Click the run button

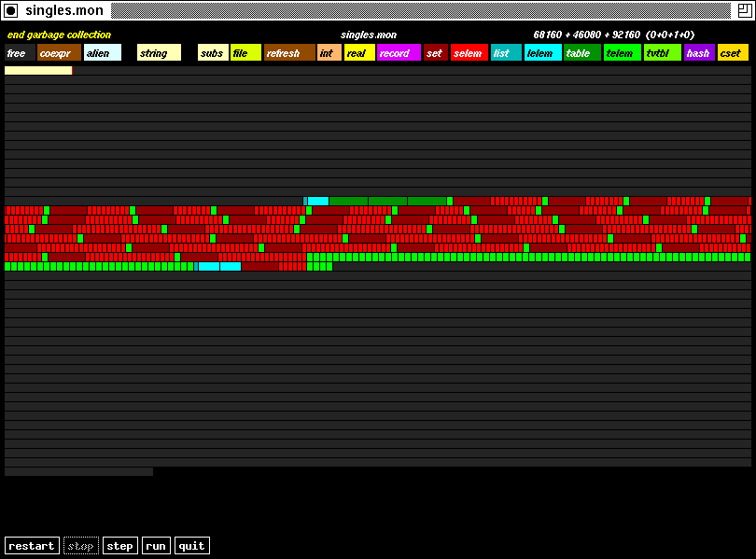[x=156, y=546]
